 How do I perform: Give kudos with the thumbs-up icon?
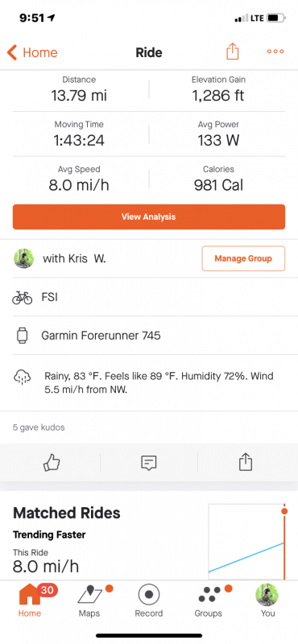pos(52,463)
